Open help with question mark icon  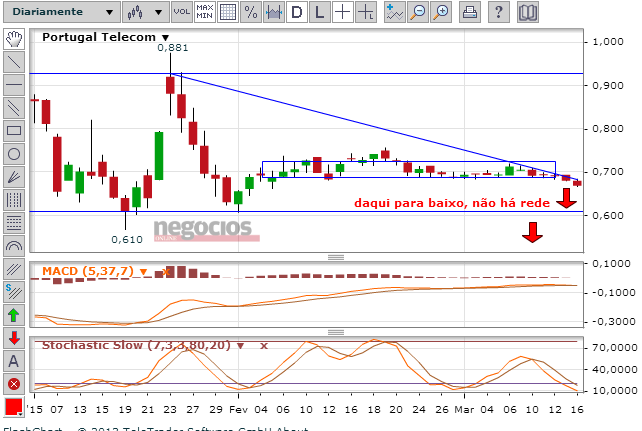coord(498,12)
